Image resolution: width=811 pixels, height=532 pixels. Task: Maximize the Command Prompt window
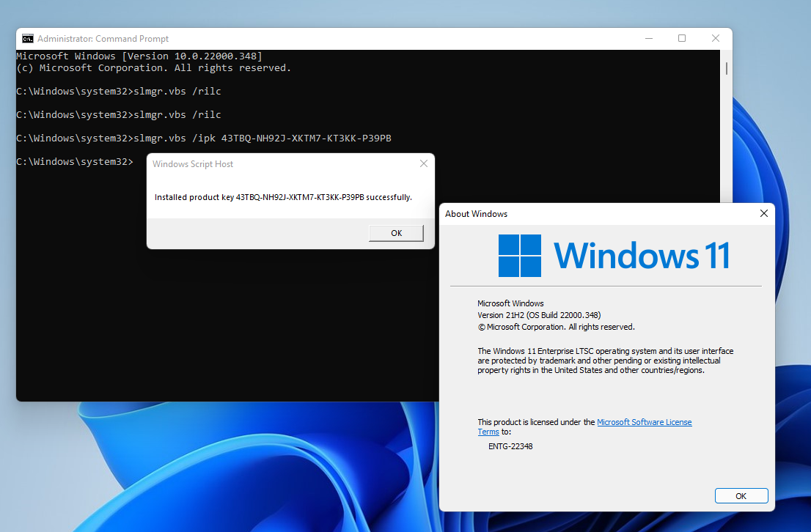point(682,39)
